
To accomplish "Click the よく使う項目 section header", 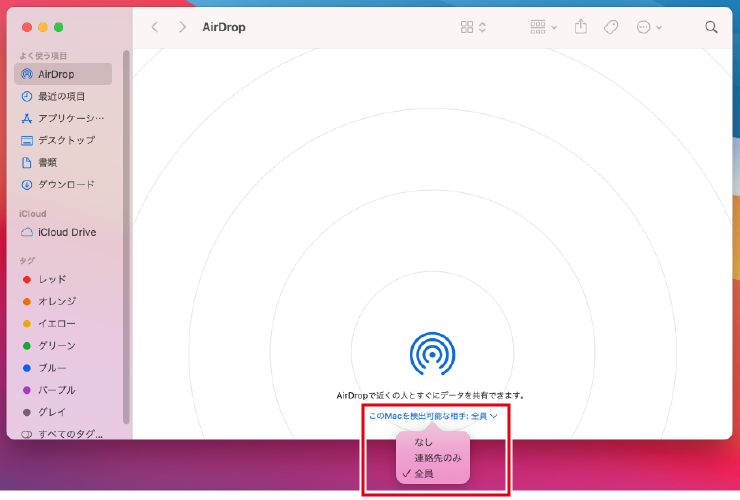I will [43, 56].
